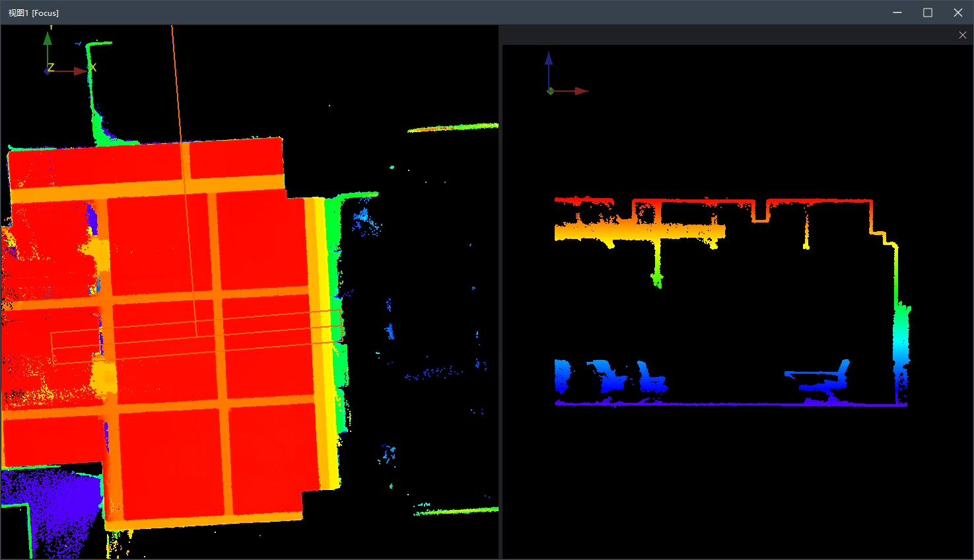Click the green origin of profile axis gizmo

click(550, 91)
